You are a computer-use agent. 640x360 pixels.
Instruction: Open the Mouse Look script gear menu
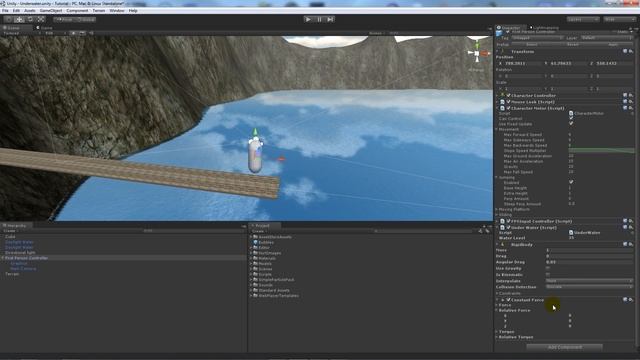[631, 102]
